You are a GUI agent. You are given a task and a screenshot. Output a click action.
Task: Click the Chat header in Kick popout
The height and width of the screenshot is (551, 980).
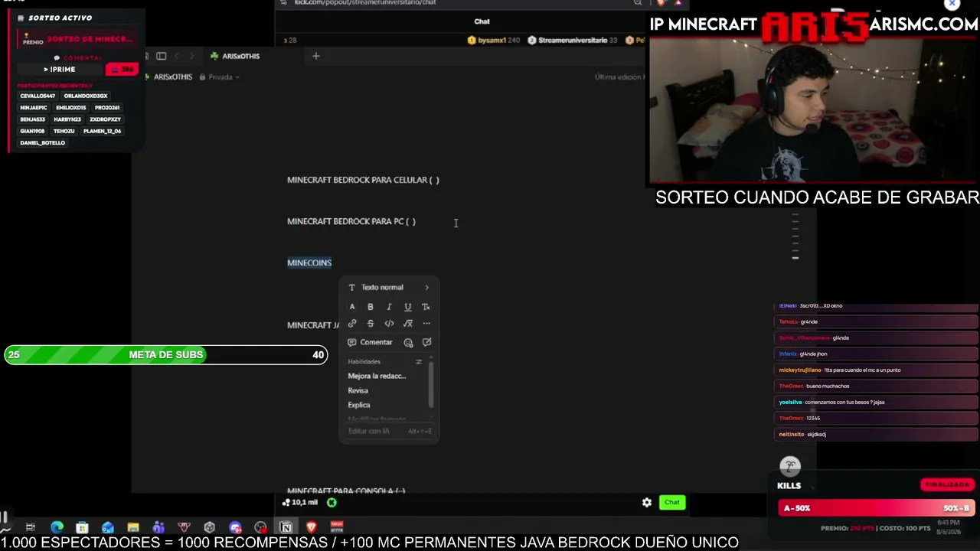pyautogui.click(x=482, y=21)
